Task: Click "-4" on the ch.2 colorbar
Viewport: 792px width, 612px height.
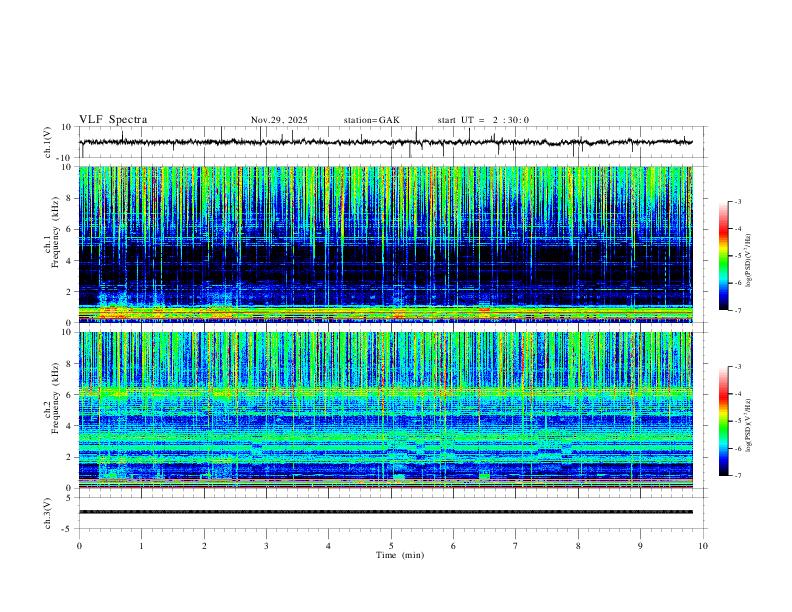Action: coord(737,394)
